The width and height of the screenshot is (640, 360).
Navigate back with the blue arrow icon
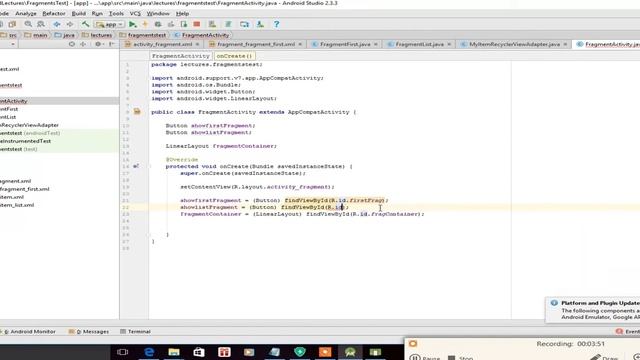pyautogui.click(x=57, y=24)
